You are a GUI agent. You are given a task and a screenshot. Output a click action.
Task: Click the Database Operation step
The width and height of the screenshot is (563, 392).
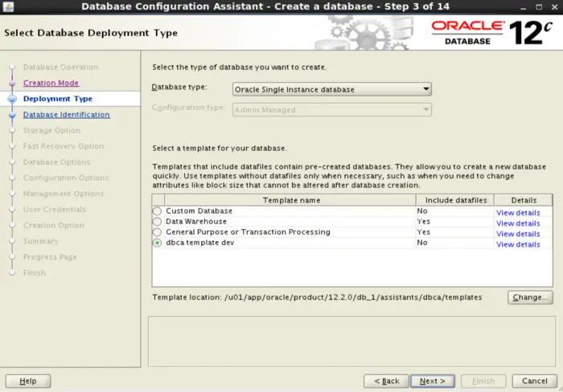[x=60, y=67]
